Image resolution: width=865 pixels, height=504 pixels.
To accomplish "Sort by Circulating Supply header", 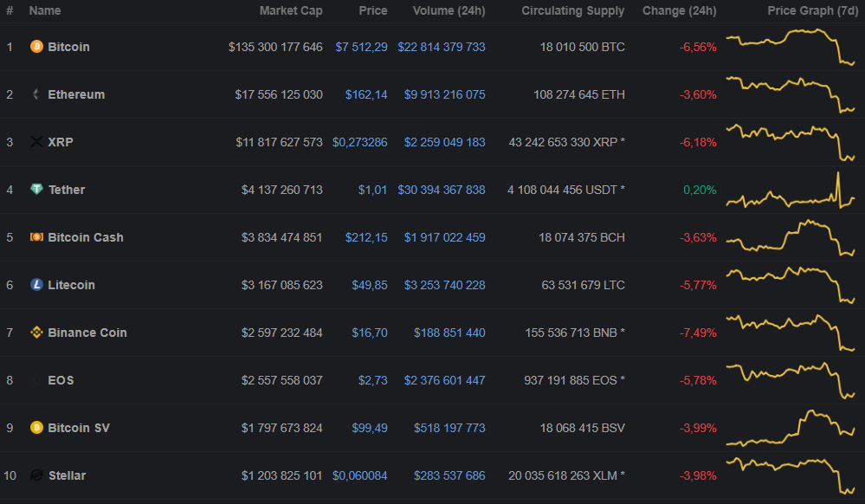I will tap(572, 11).
